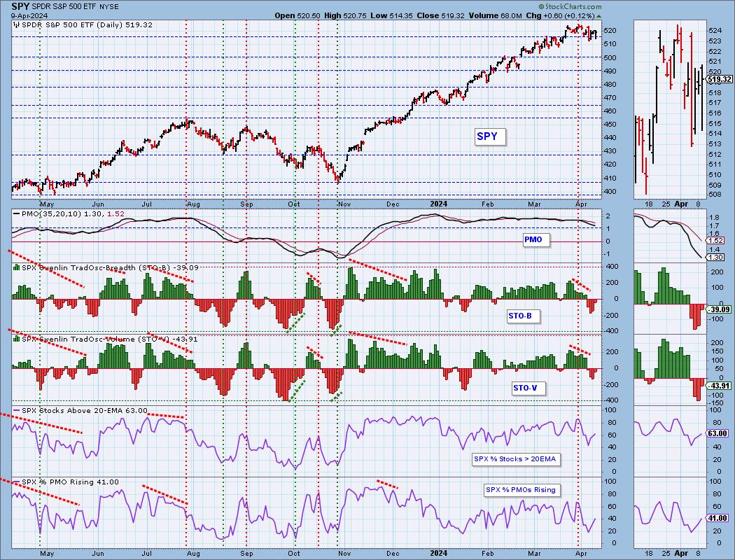Click the Open 520.50 readout in the header
735x560 pixels.
pos(297,15)
